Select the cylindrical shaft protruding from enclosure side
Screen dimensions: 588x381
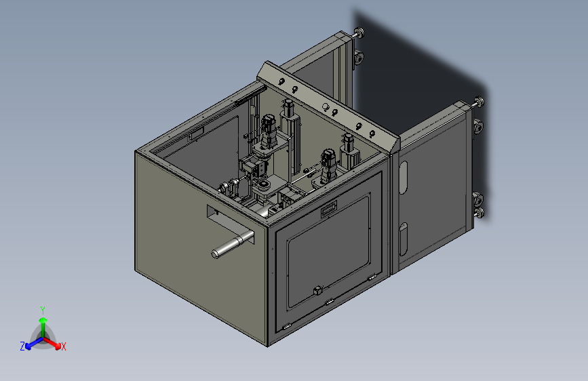click(233, 243)
